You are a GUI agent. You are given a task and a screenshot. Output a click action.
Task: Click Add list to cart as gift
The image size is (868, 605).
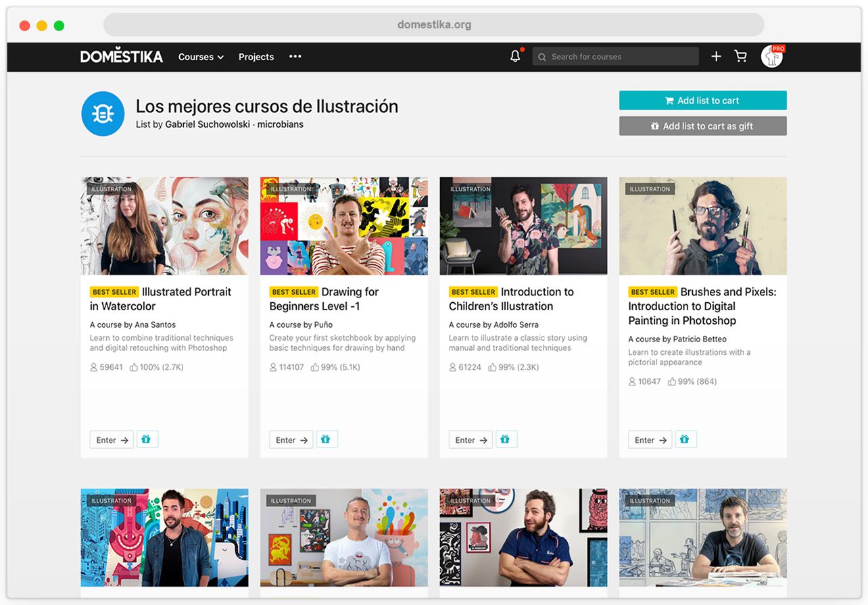702,126
